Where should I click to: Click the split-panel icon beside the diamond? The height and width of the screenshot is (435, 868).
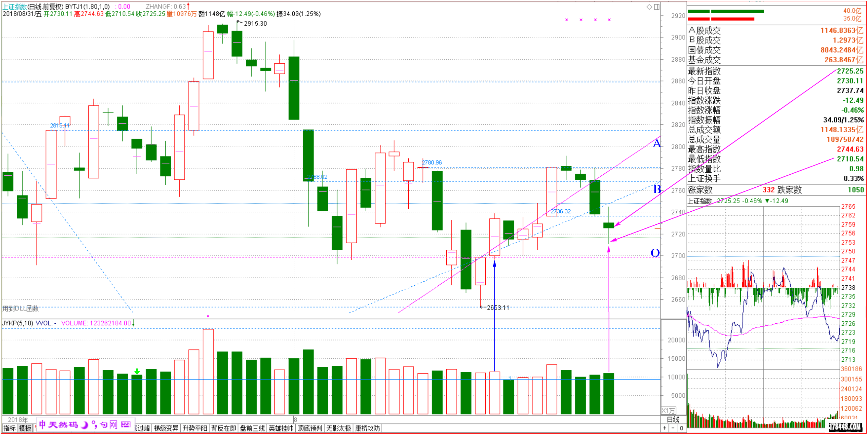coord(656,7)
